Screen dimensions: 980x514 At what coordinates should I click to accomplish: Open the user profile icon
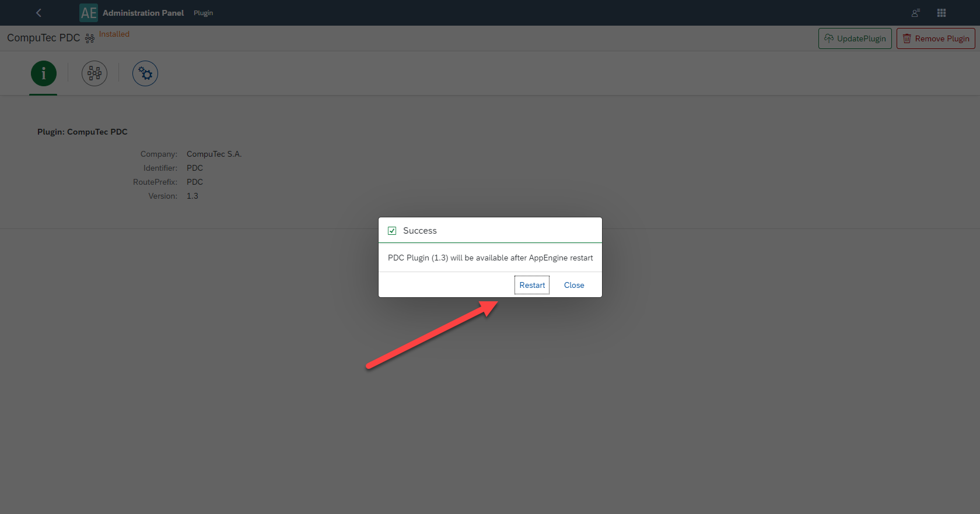[916, 13]
